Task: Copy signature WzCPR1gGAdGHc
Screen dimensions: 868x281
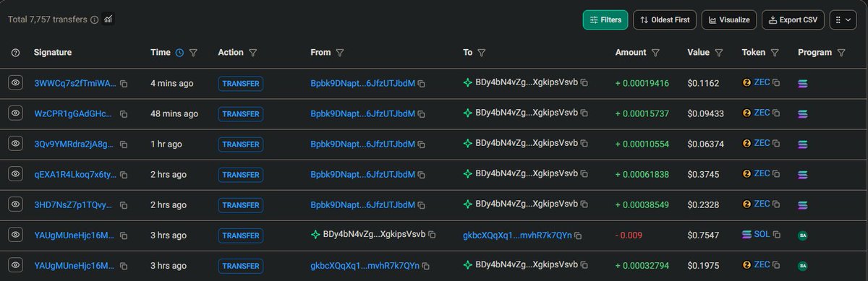Action: [x=124, y=115]
